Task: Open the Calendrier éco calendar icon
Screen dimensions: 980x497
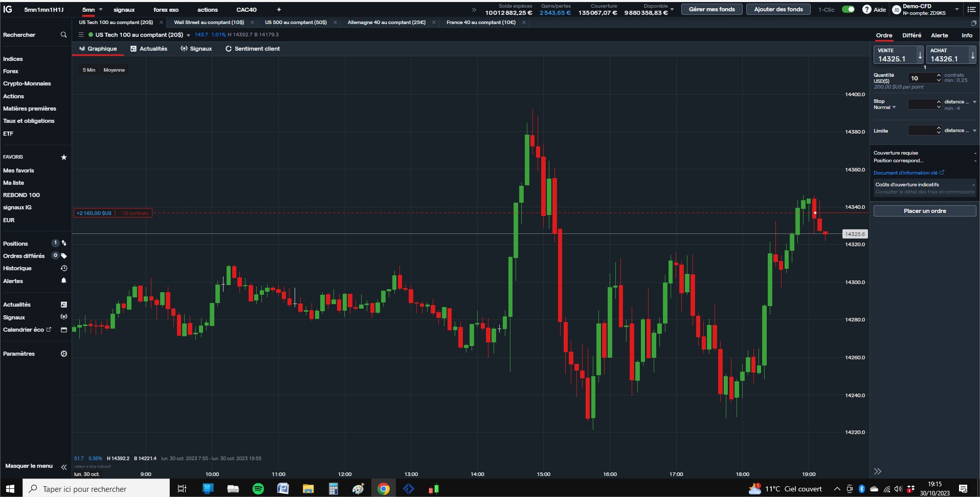Action: 64,330
